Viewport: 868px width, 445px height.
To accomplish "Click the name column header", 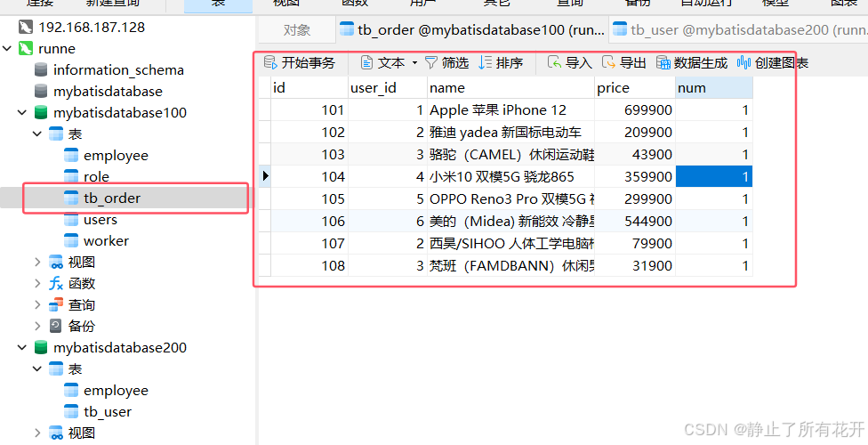I will (510, 88).
